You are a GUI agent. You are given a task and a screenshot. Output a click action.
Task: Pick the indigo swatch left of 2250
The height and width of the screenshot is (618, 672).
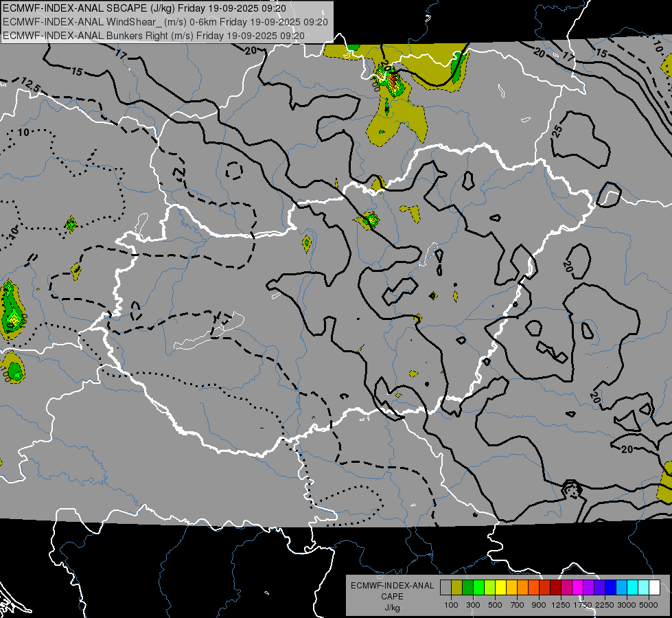tap(599, 588)
